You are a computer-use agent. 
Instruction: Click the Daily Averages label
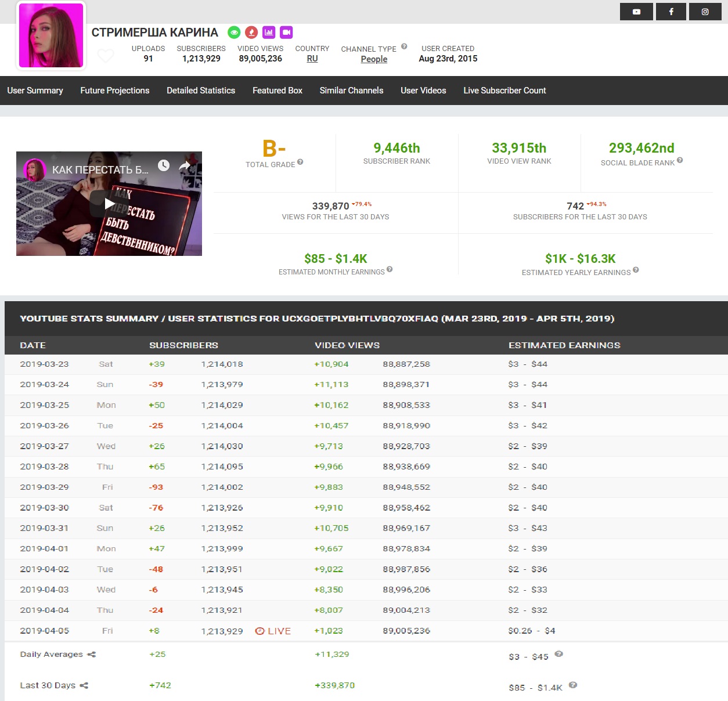click(x=52, y=655)
